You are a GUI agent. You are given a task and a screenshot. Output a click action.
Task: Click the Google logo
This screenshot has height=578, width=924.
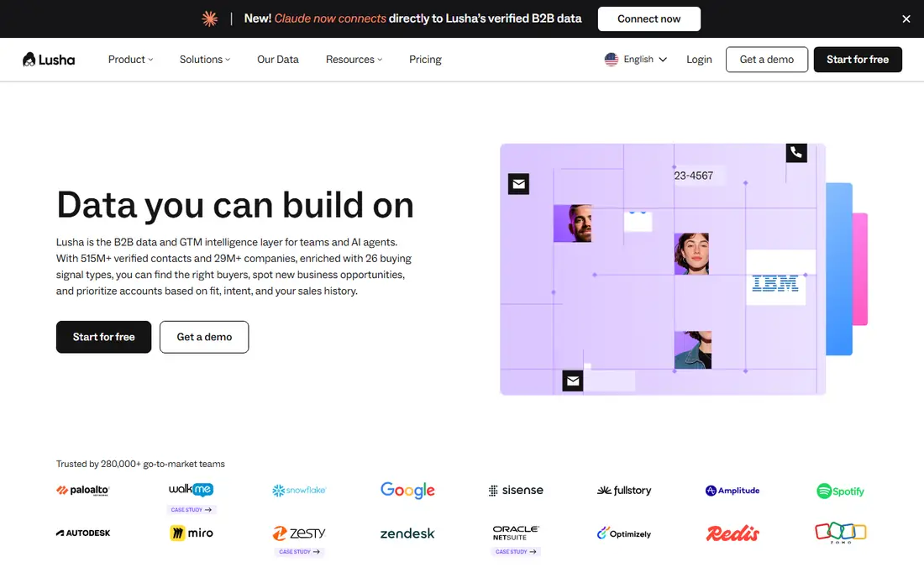click(x=407, y=490)
